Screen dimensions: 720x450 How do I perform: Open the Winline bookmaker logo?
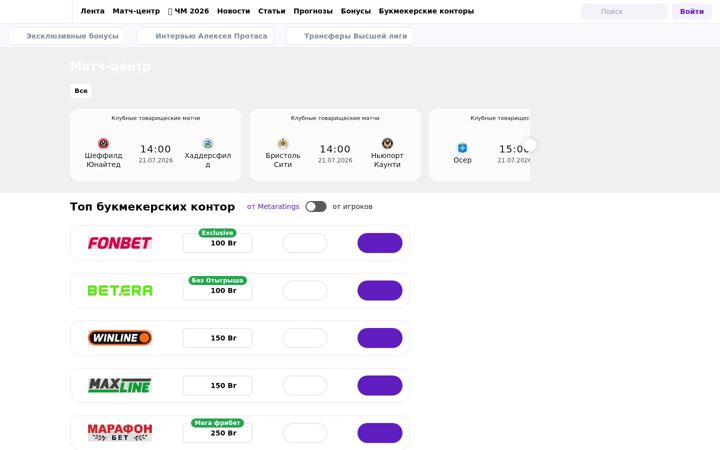[x=119, y=338]
